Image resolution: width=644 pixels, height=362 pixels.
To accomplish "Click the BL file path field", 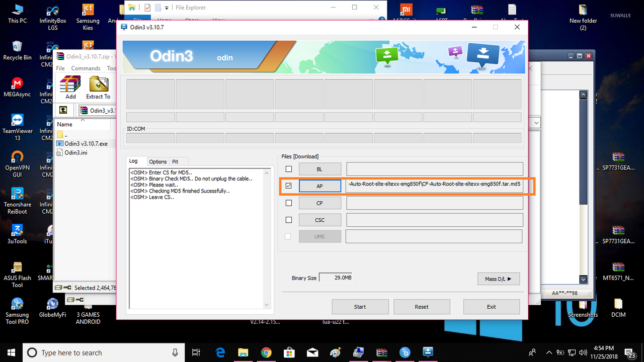I will tap(435, 169).
